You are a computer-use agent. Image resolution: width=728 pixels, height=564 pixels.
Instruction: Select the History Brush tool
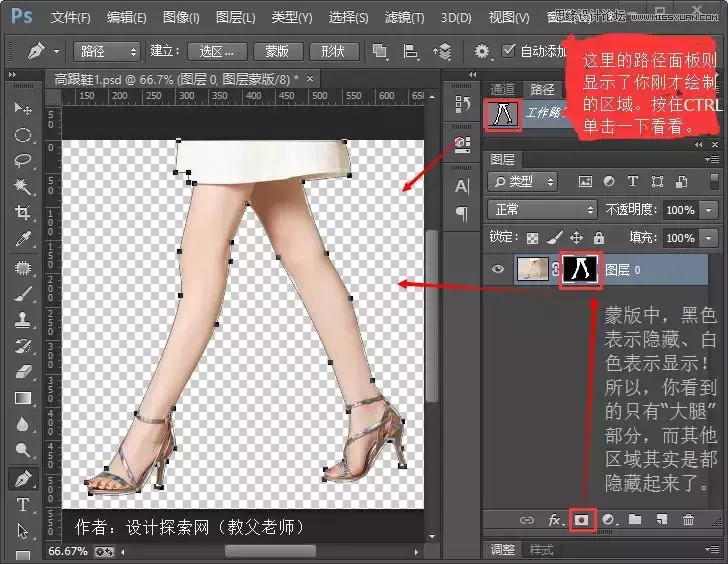[23, 346]
